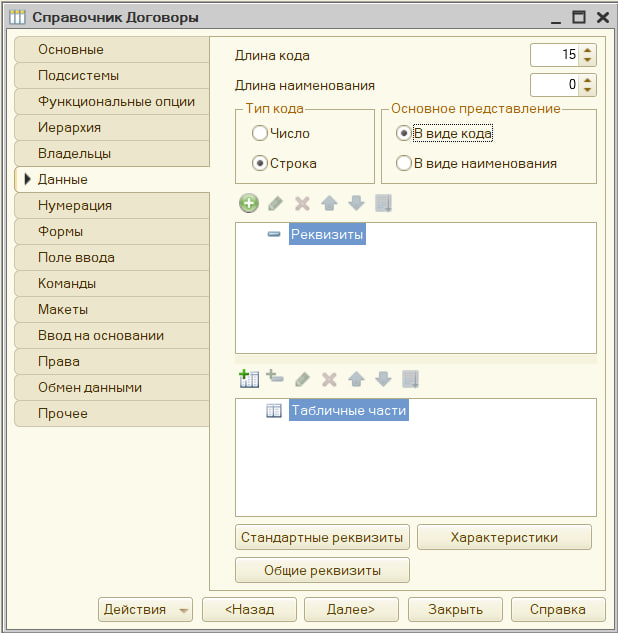This screenshot has width=618, height=633.
Task: Click the move up arrow above Табличные части
Action: click(x=356, y=379)
